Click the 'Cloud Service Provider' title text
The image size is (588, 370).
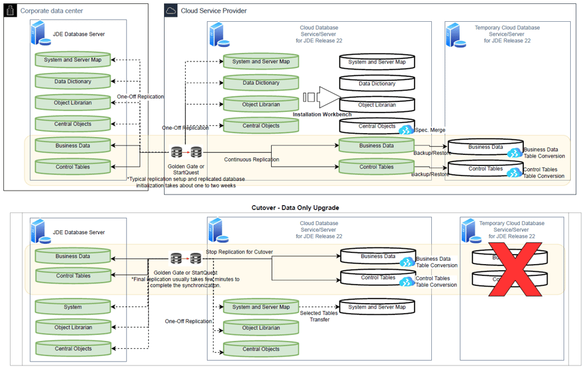(214, 11)
